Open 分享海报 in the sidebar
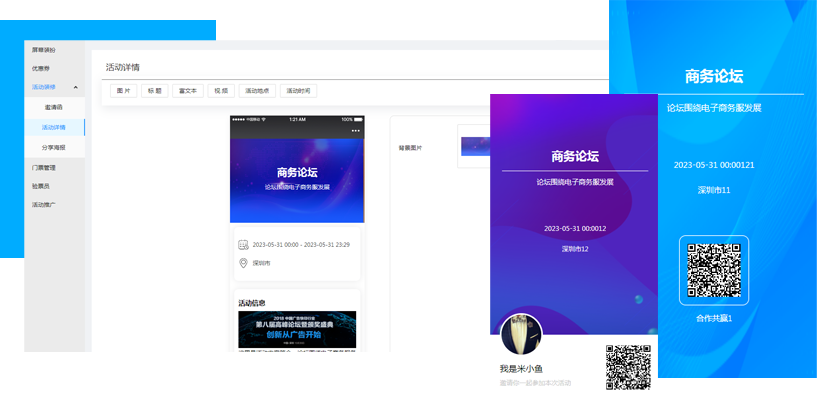 54,147
